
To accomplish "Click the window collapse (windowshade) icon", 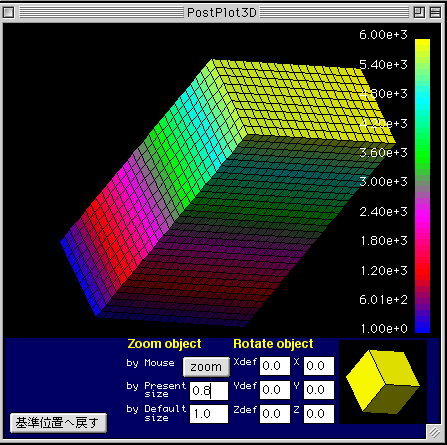I will [435, 13].
